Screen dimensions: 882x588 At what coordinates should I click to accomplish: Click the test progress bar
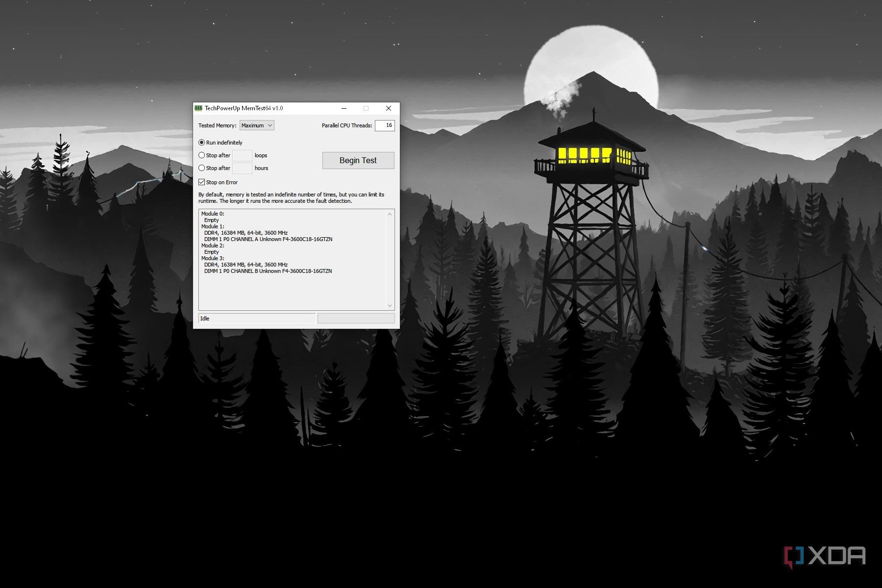click(356, 318)
